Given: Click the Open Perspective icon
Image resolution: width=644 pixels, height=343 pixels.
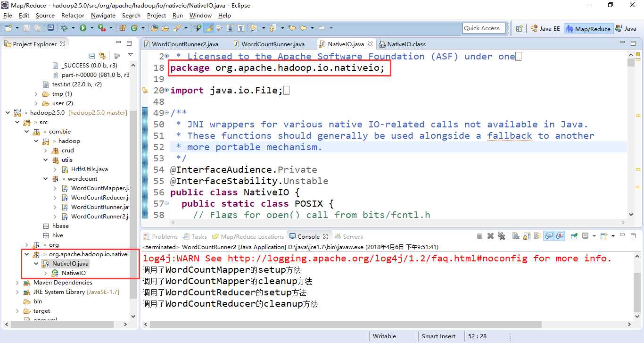Looking at the screenshot, I should [x=519, y=28].
